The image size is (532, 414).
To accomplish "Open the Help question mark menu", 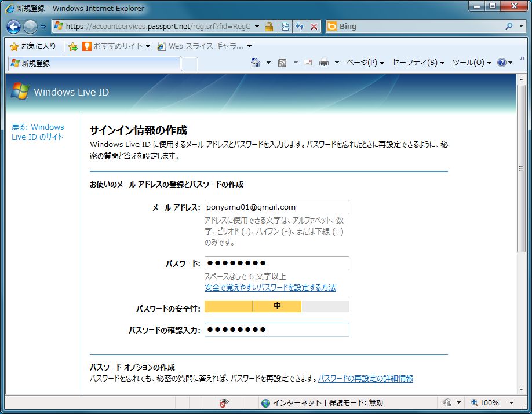I will pos(505,63).
